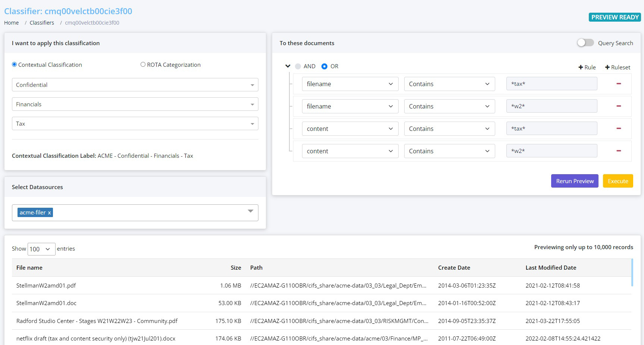Click the Contextual Classification Label text
Viewport: 644px width, 345px height.
point(102,156)
